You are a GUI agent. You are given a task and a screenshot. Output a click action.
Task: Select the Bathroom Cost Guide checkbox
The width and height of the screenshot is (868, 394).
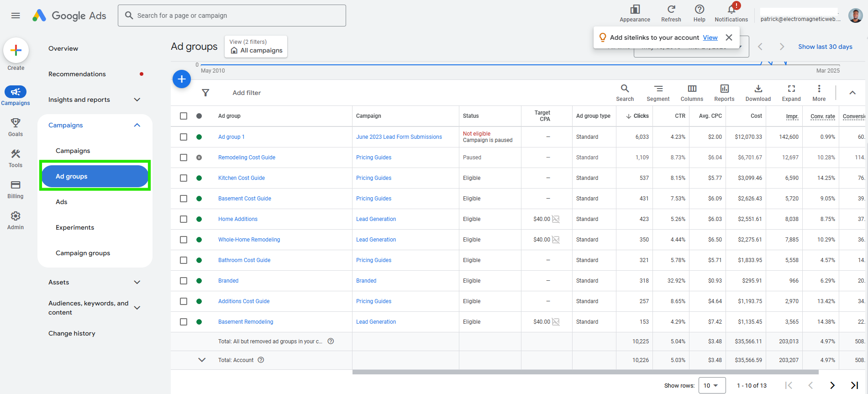184,260
